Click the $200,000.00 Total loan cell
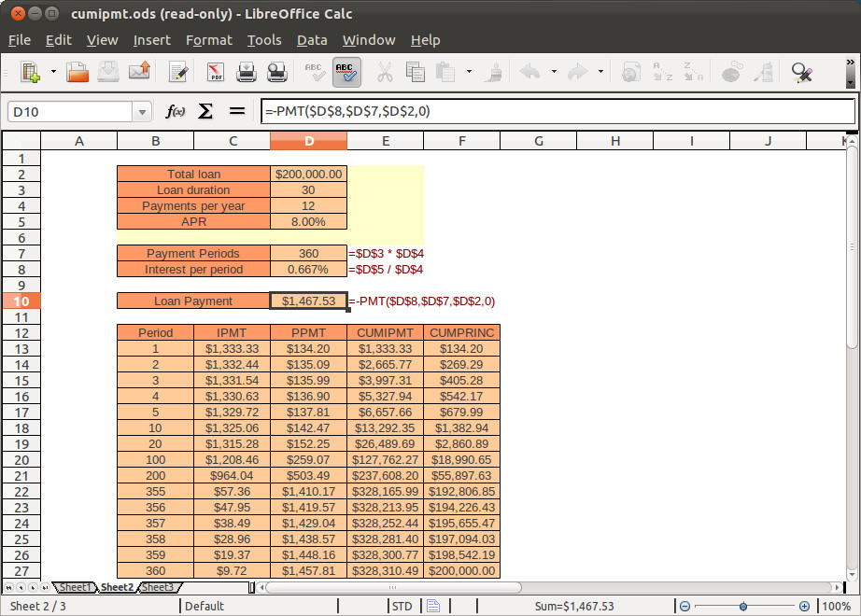The image size is (861, 616). pyautogui.click(x=308, y=174)
